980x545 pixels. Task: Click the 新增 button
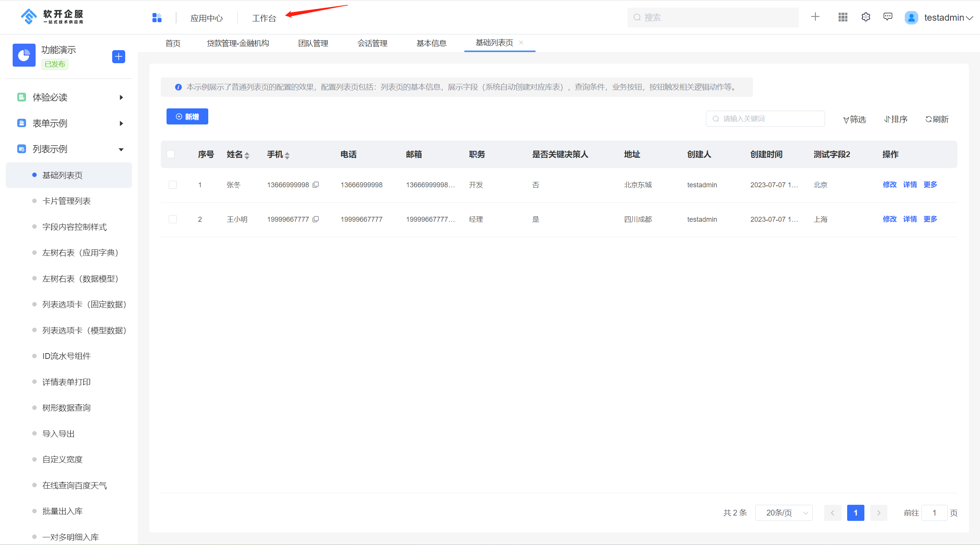pyautogui.click(x=187, y=116)
